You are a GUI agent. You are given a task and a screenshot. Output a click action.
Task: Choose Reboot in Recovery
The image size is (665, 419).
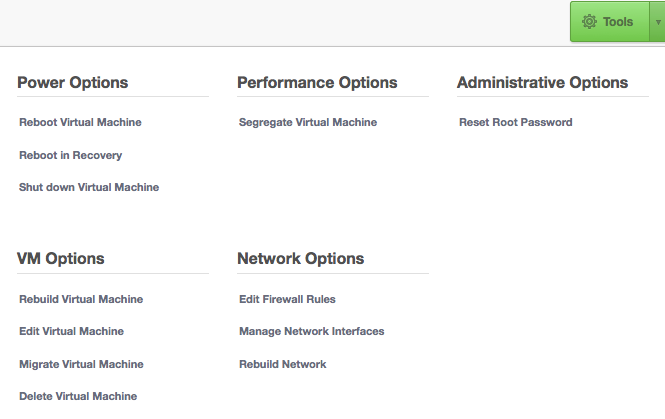(70, 155)
